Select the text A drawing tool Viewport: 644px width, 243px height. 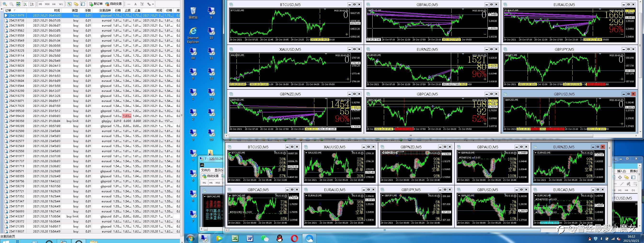pyautogui.click(x=135, y=4)
